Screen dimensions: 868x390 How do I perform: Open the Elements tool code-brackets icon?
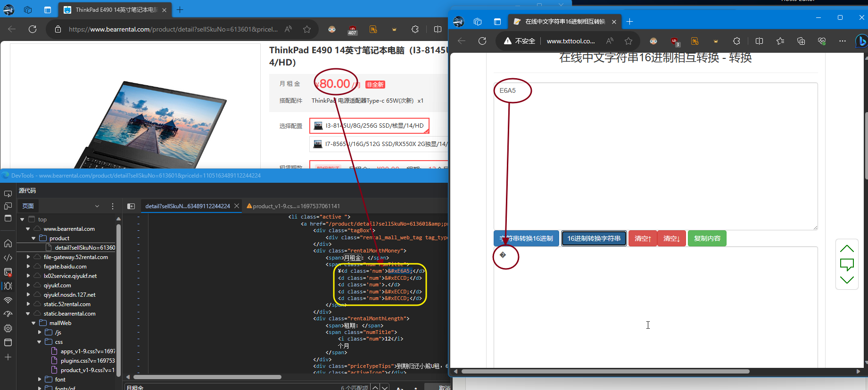8,258
